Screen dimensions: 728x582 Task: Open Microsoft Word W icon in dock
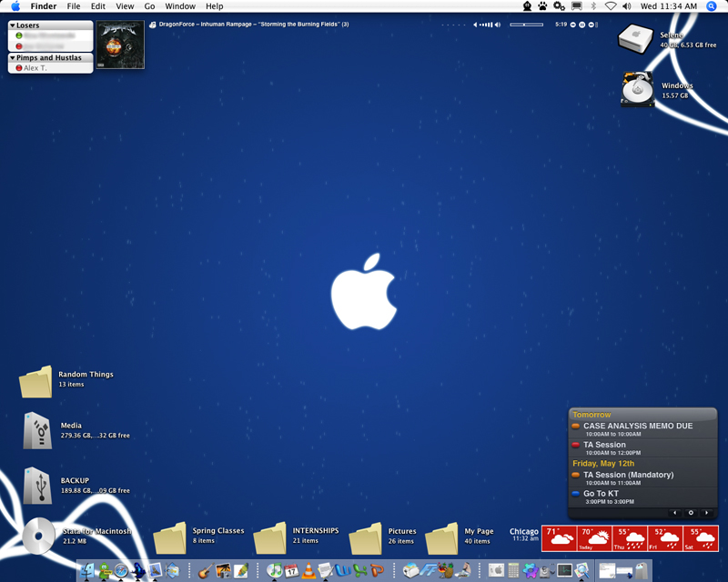click(343, 570)
